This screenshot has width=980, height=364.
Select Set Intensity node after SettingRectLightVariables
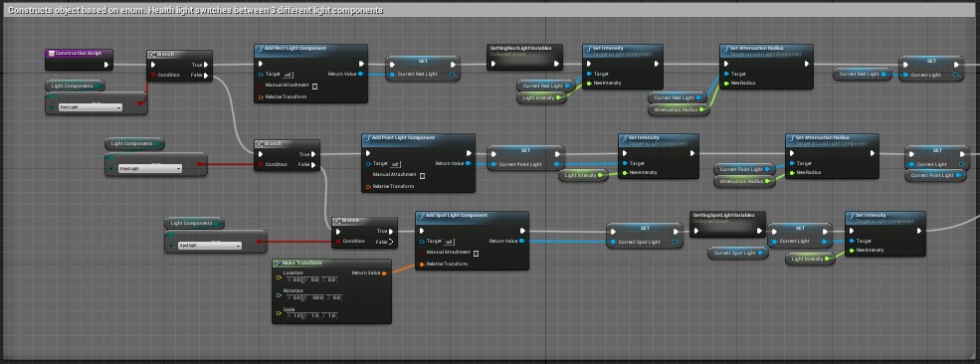click(x=623, y=67)
